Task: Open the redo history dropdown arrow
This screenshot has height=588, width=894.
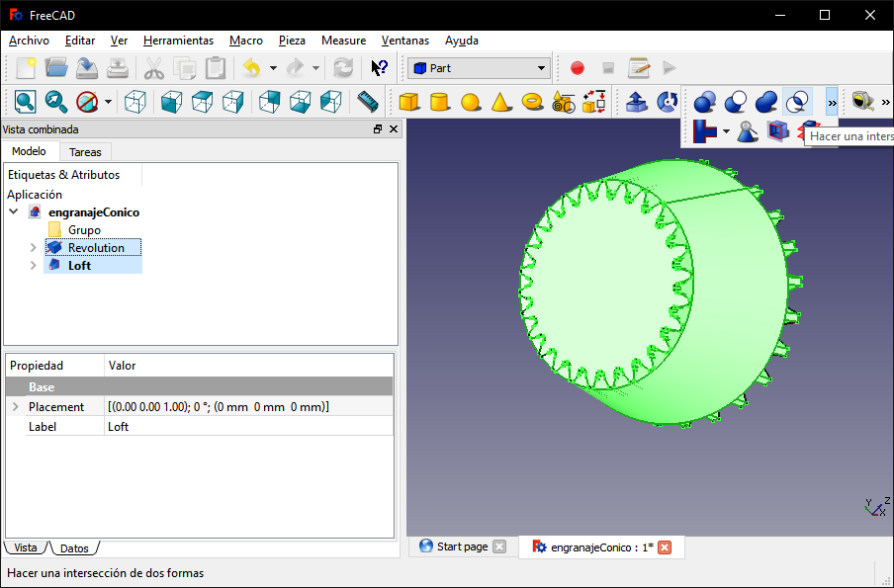Action: coord(315,68)
